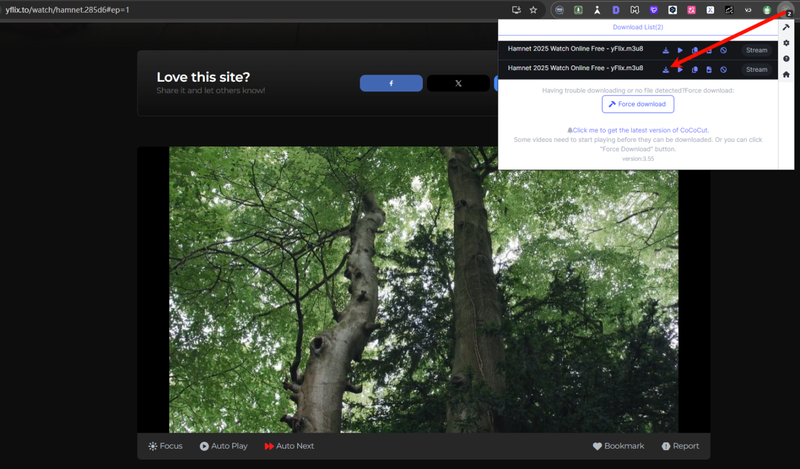Click 'version:3.55' text in popup
This screenshot has height=469, width=800.
(638, 159)
